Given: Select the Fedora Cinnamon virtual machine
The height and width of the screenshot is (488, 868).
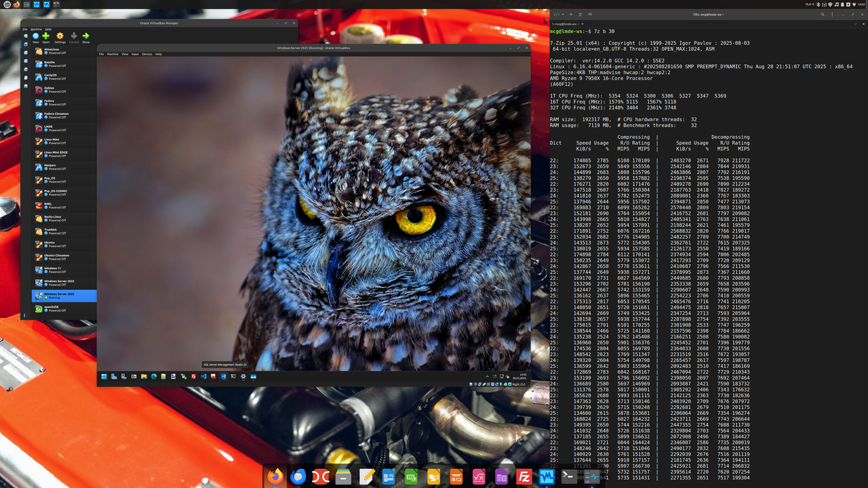Looking at the screenshot, I should click(64, 115).
